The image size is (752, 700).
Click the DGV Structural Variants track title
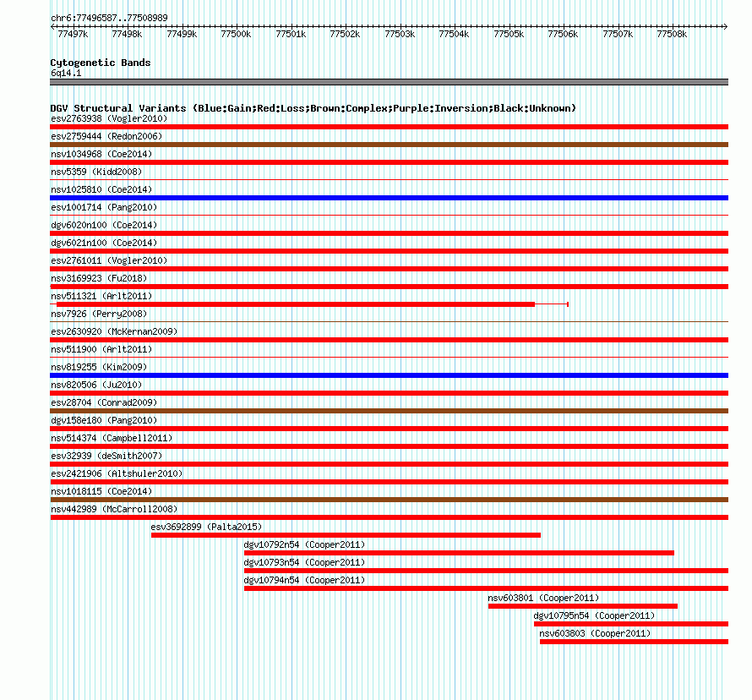coord(313,108)
